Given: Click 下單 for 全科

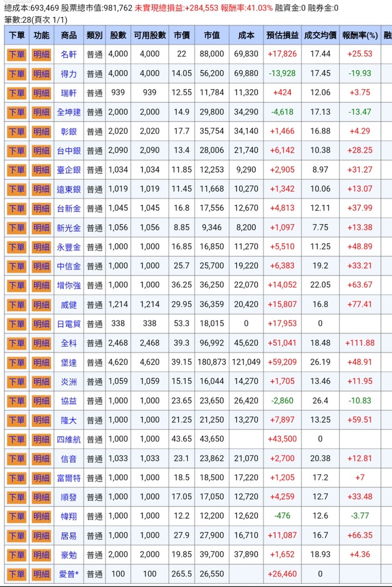Looking at the screenshot, I should (x=16, y=343).
